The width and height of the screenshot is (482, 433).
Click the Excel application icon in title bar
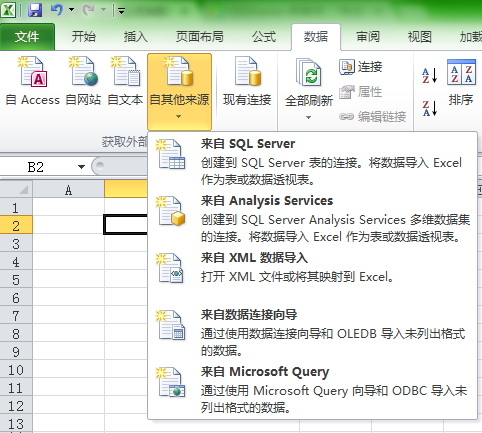coord(8,9)
